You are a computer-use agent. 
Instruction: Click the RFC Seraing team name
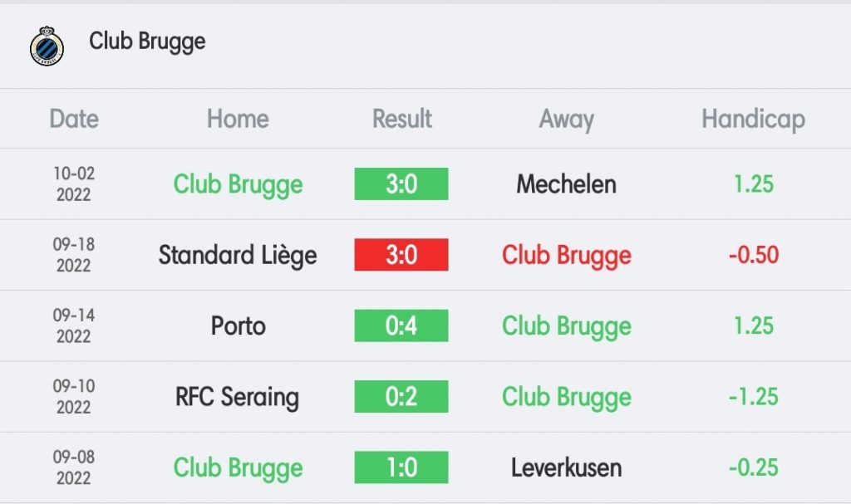[237, 397]
